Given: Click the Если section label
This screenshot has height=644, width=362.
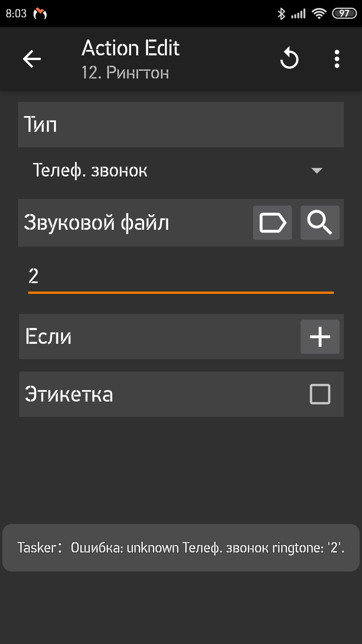Looking at the screenshot, I should pyautogui.click(x=49, y=337).
